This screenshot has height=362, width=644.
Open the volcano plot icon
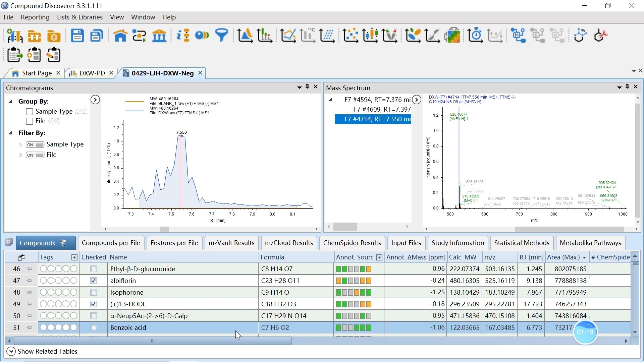coord(389,36)
